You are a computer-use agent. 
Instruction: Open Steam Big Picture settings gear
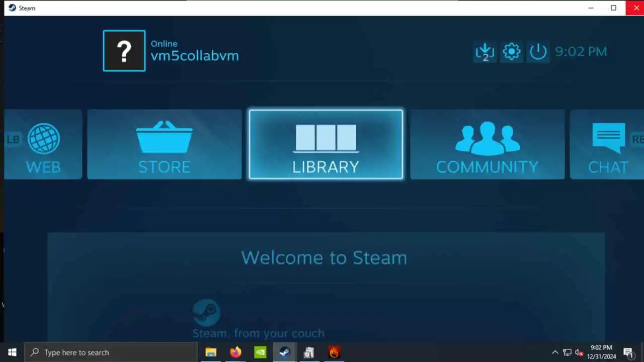(x=512, y=52)
